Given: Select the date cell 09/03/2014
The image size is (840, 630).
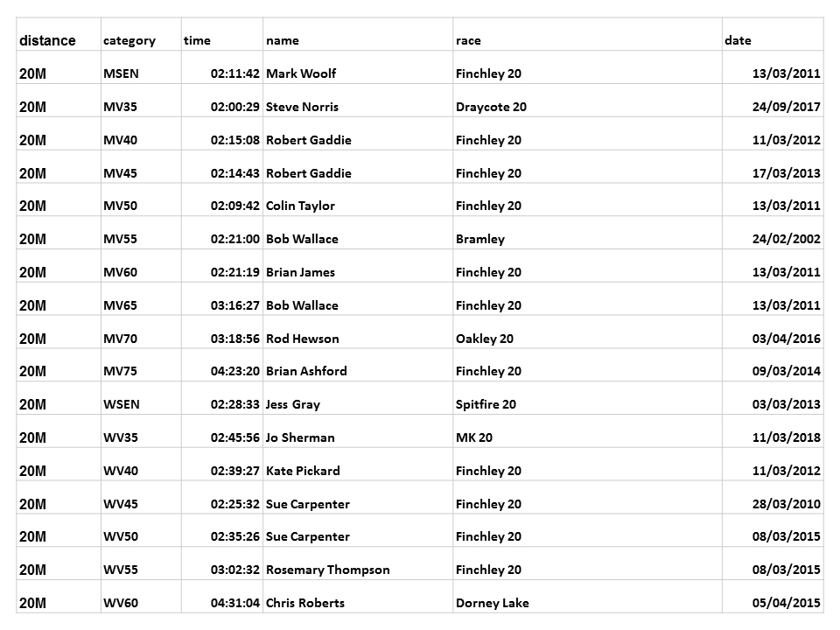Looking at the screenshot, I should (x=786, y=371).
